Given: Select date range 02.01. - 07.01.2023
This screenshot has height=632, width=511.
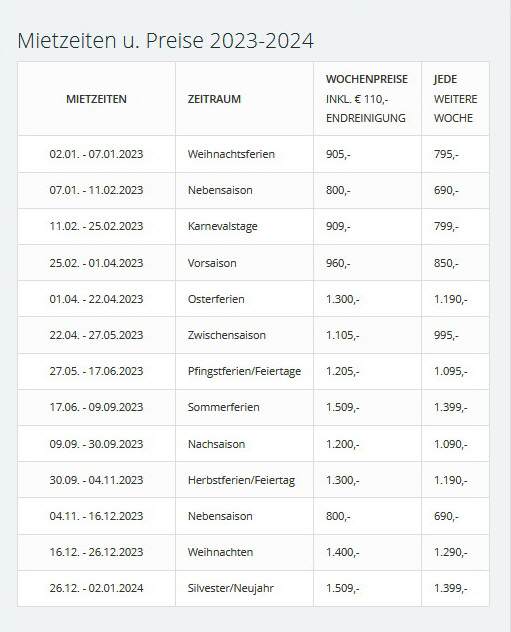Looking at the screenshot, I should coord(96,154).
